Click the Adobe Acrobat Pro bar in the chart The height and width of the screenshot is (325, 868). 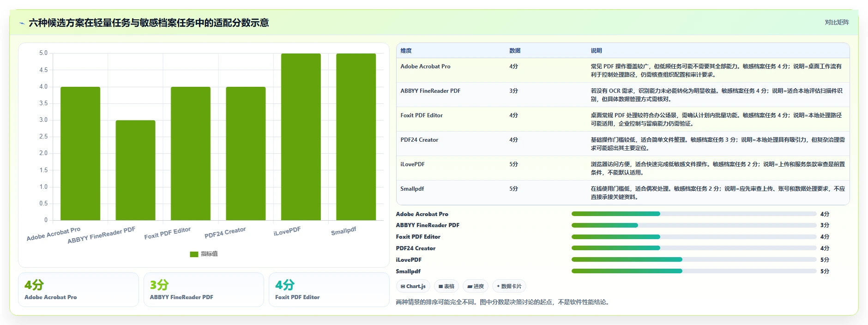[x=80, y=153]
